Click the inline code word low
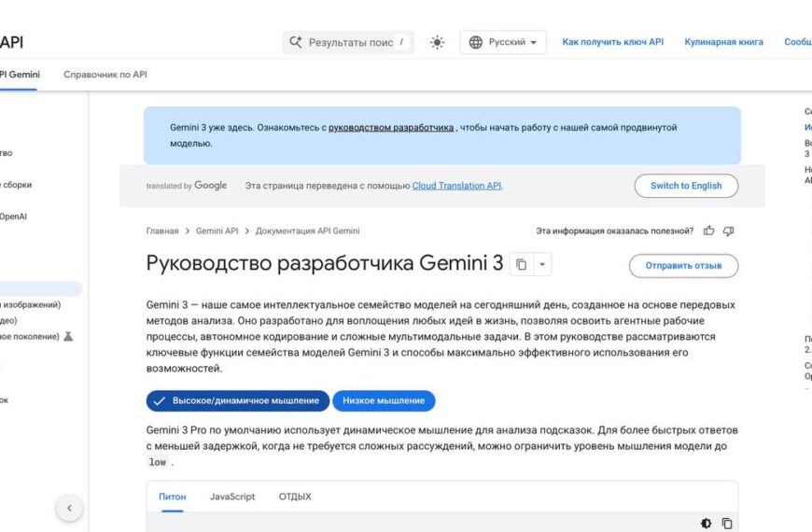 tap(158, 462)
